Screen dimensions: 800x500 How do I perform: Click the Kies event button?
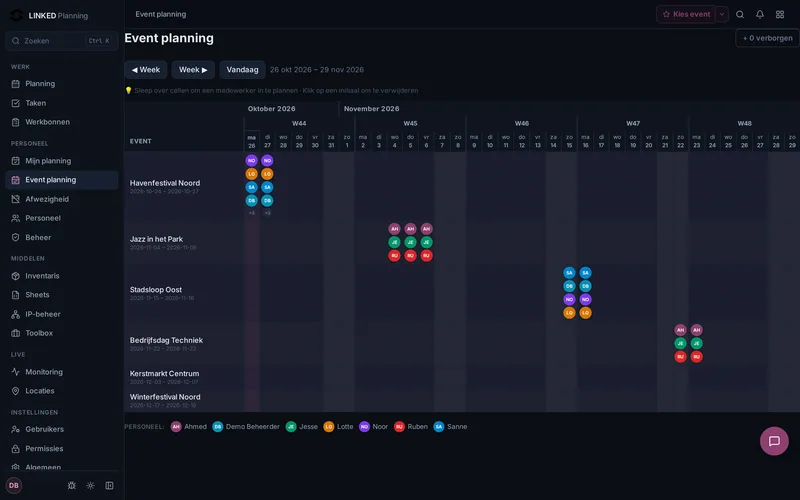point(686,14)
